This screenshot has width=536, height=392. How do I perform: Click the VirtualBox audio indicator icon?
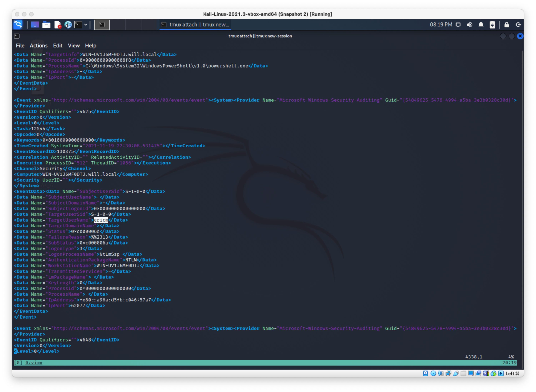coord(441,373)
